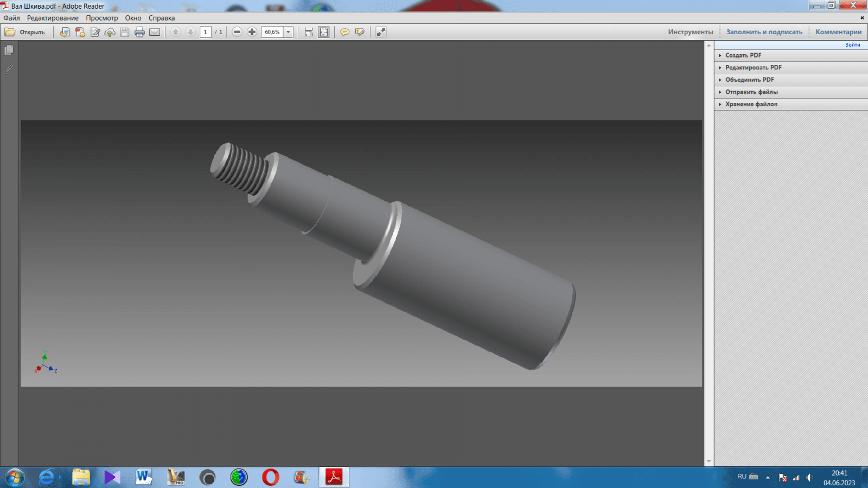The height and width of the screenshot is (488, 868).
Task: Expand the Хранение файлов section
Action: point(751,104)
